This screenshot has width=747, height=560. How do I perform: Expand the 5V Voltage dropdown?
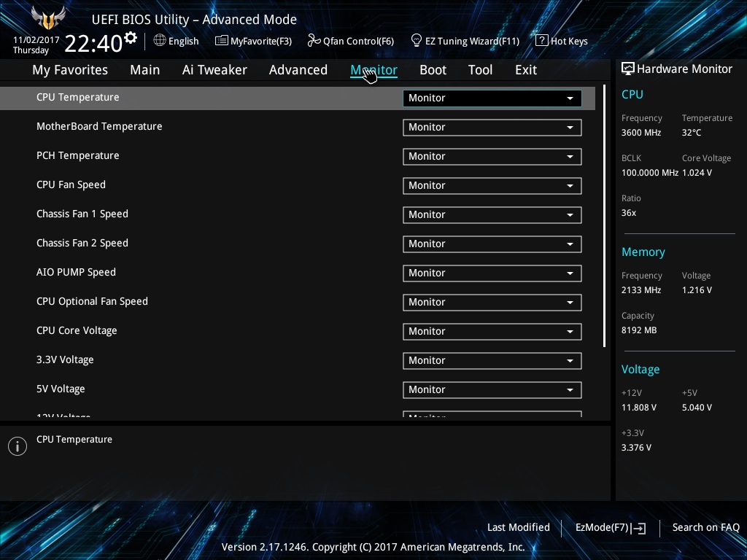click(492, 389)
